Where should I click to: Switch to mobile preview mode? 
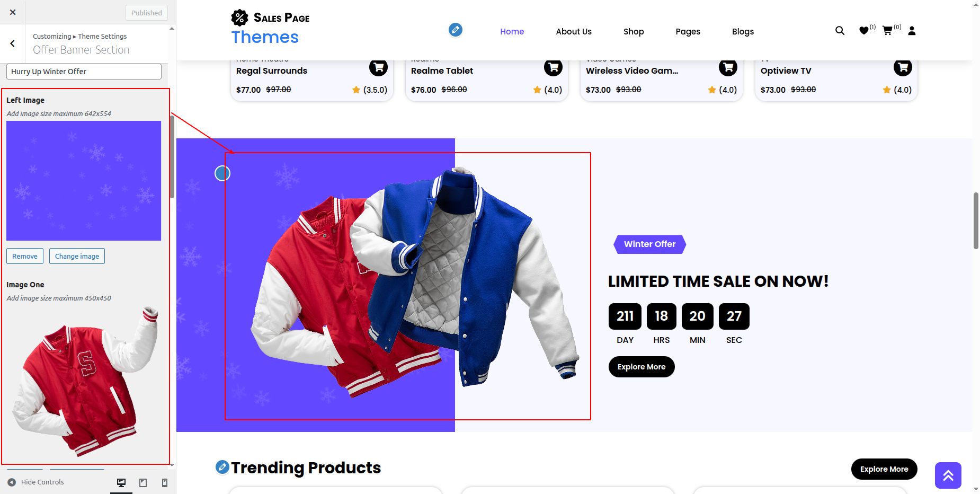click(165, 482)
